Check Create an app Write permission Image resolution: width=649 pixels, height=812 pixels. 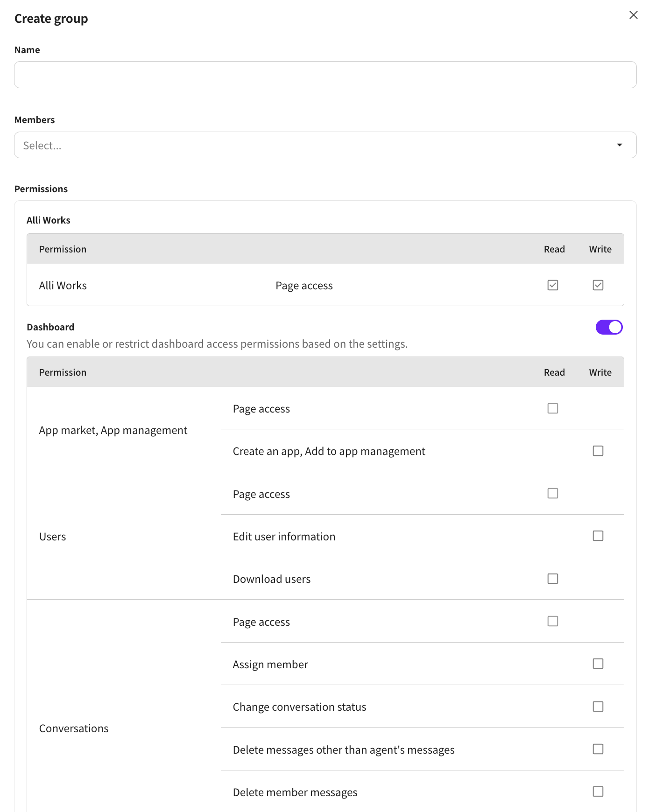[598, 451]
